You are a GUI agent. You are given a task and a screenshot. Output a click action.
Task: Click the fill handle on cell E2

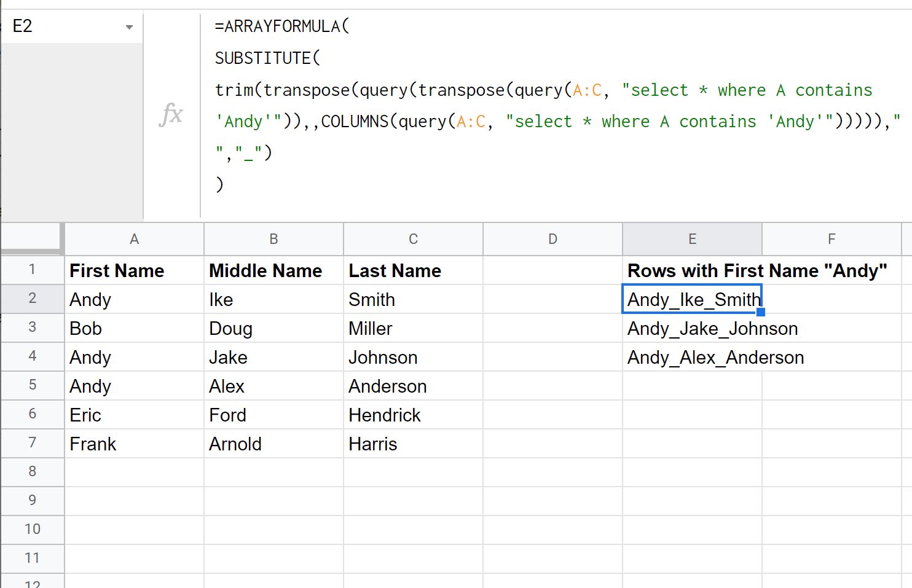(761, 312)
